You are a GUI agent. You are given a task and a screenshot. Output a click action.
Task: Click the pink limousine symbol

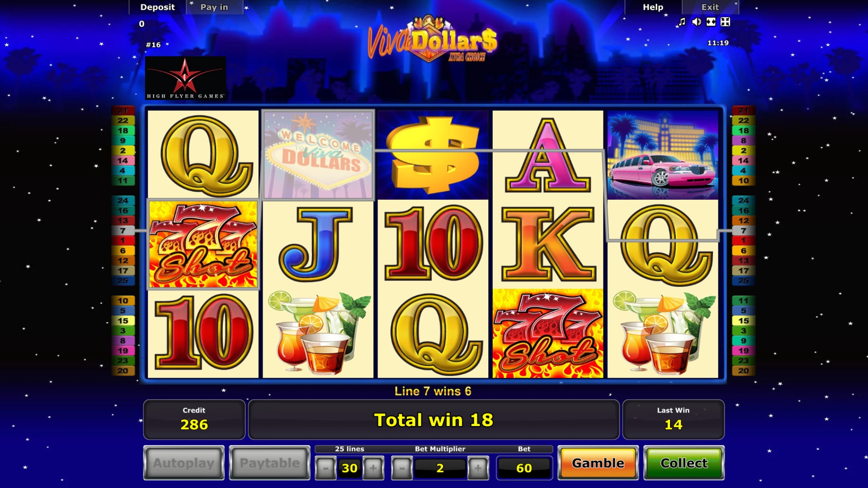[x=663, y=155]
